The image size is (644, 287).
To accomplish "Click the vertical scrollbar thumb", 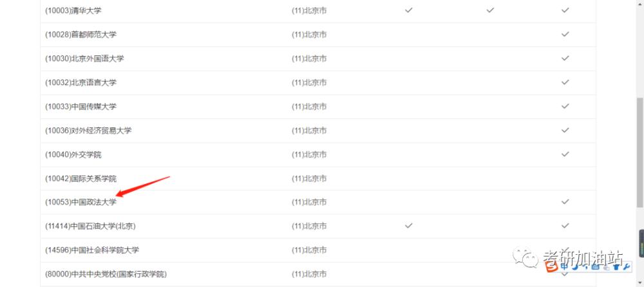I will (x=640, y=153).
